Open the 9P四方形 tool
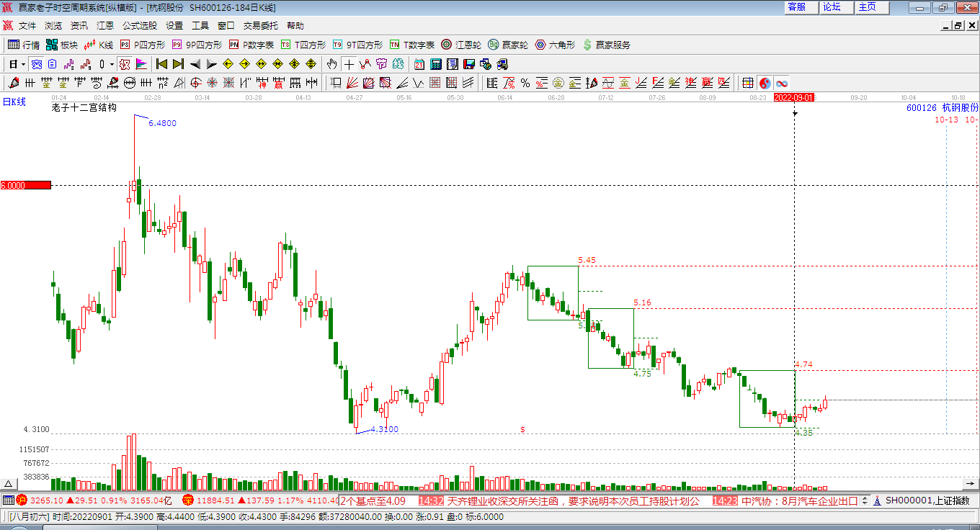980x530 pixels. 197,45
